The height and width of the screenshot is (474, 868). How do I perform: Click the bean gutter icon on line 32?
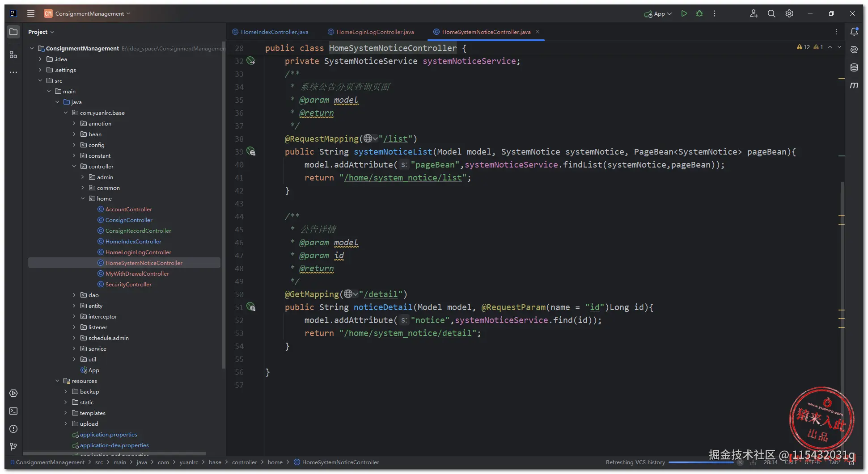pyautogui.click(x=251, y=61)
